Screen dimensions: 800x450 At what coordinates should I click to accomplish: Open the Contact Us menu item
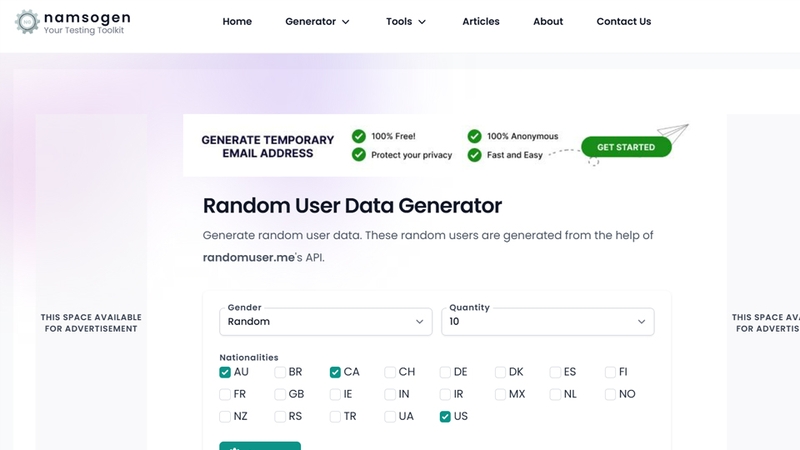[623, 21]
